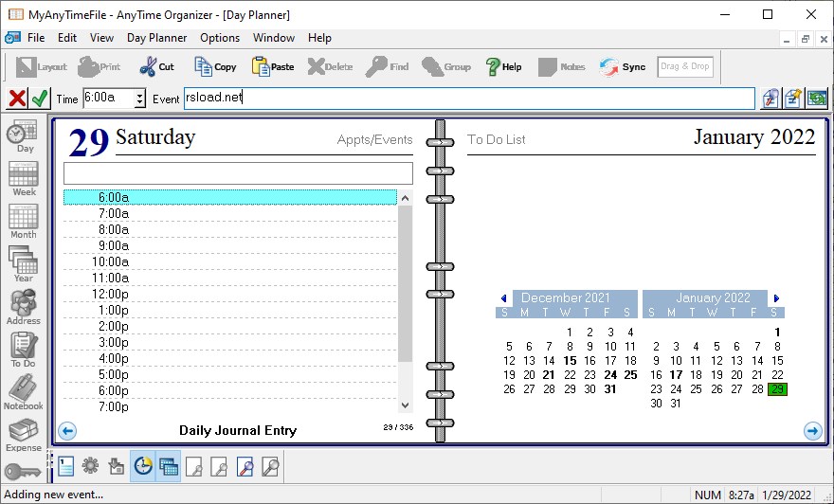Show the previous month with the mini calendar arrow
The image size is (834, 504).
click(503, 298)
